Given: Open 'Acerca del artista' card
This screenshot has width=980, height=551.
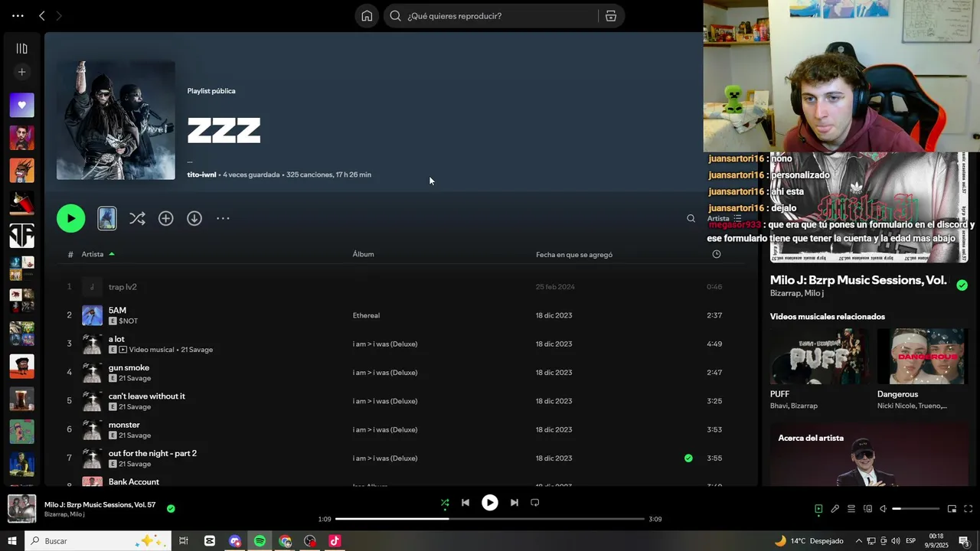Looking at the screenshot, I should [869, 455].
